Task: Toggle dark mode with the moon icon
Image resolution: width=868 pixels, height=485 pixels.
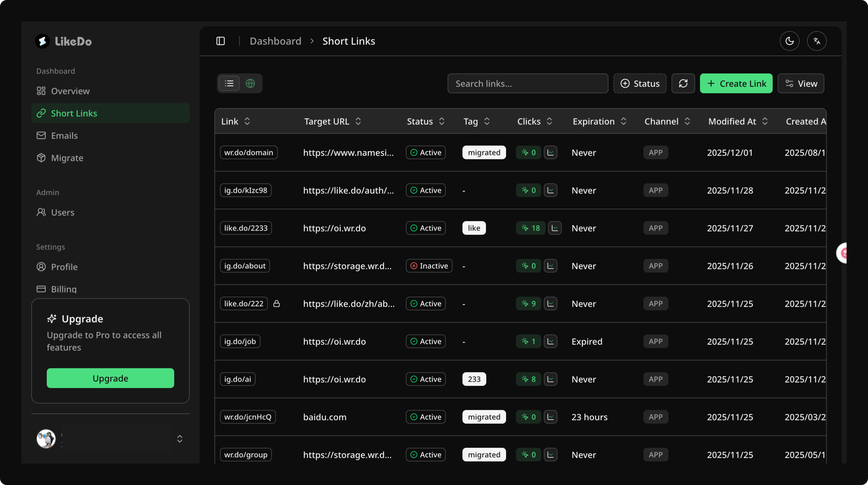Action: (790, 41)
